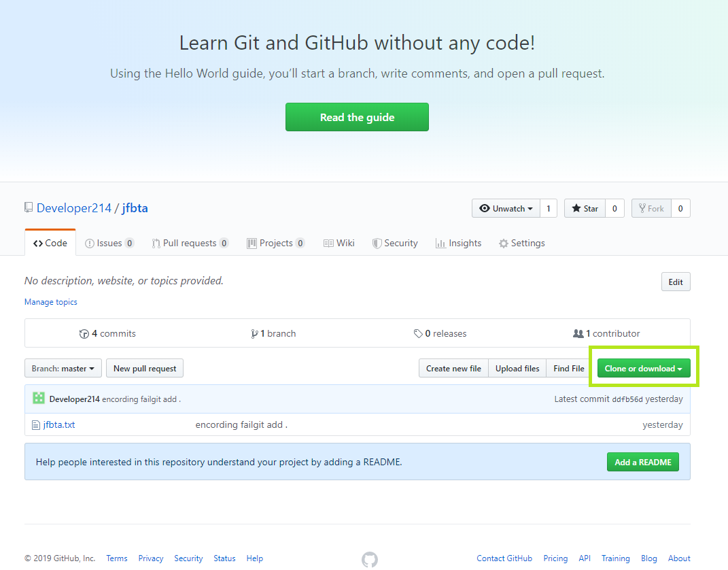Open the Developer214 owner link
Image resolution: width=728 pixels, height=570 pixels.
click(74, 208)
